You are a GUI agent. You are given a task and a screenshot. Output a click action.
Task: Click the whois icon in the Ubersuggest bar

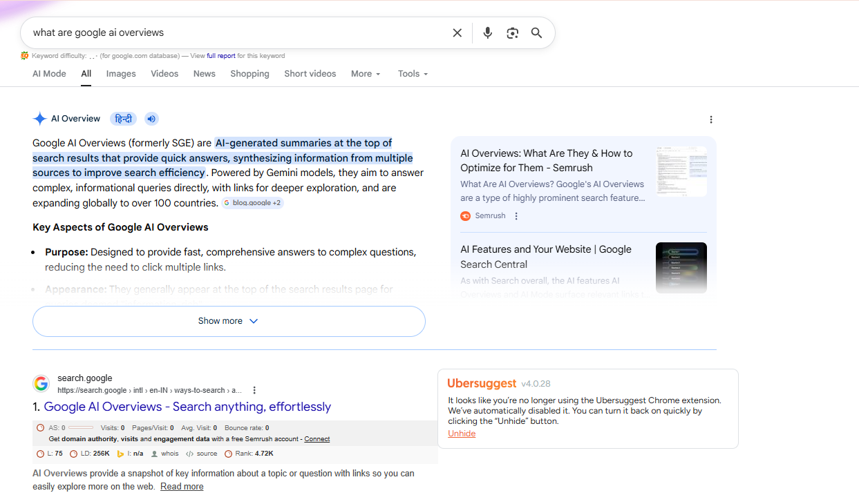(x=154, y=454)
